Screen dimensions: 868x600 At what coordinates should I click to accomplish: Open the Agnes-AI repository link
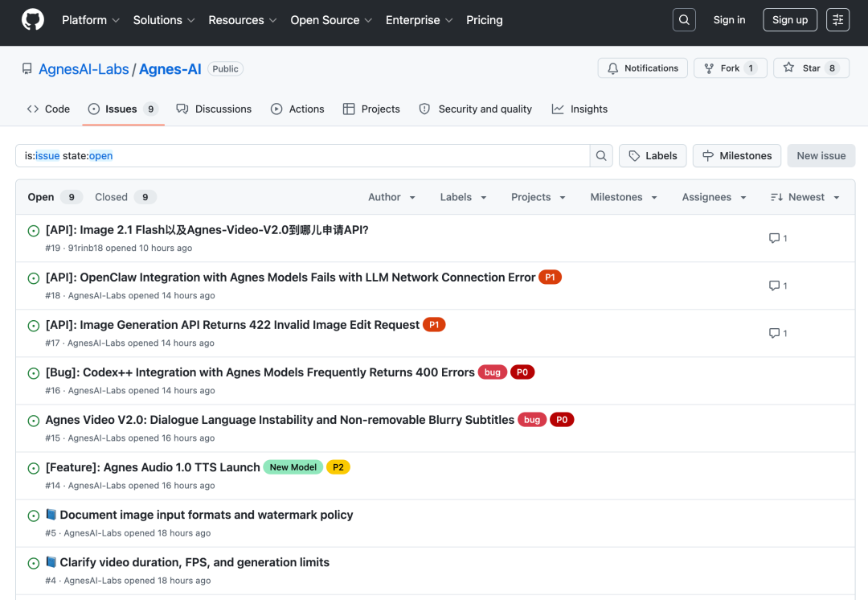click(170, 69)
